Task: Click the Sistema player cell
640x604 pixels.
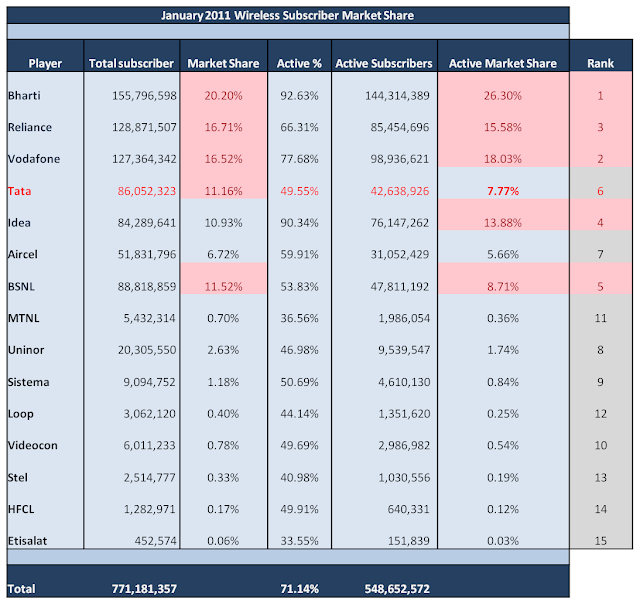Action: coord(29,382)
